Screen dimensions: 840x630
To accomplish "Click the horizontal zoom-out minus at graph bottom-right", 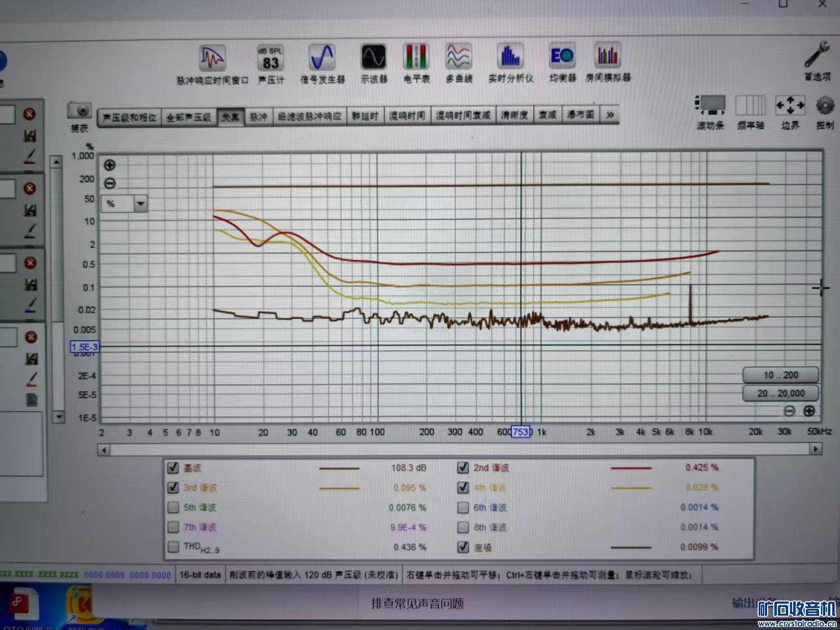I will pos(789,411).
